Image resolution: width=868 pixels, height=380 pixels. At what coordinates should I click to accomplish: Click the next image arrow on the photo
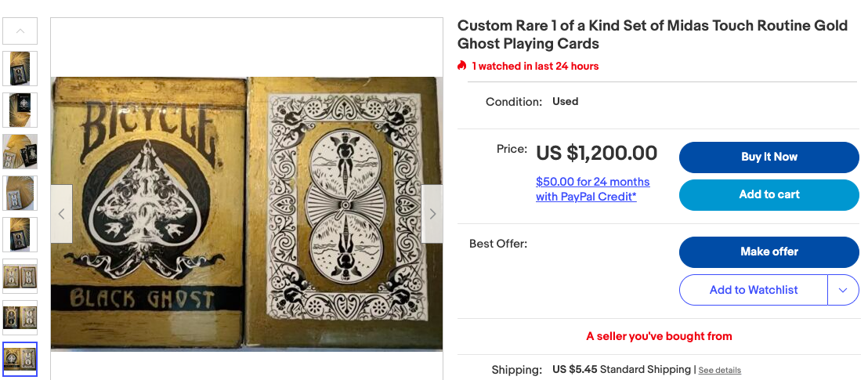[x=432, y=214]
